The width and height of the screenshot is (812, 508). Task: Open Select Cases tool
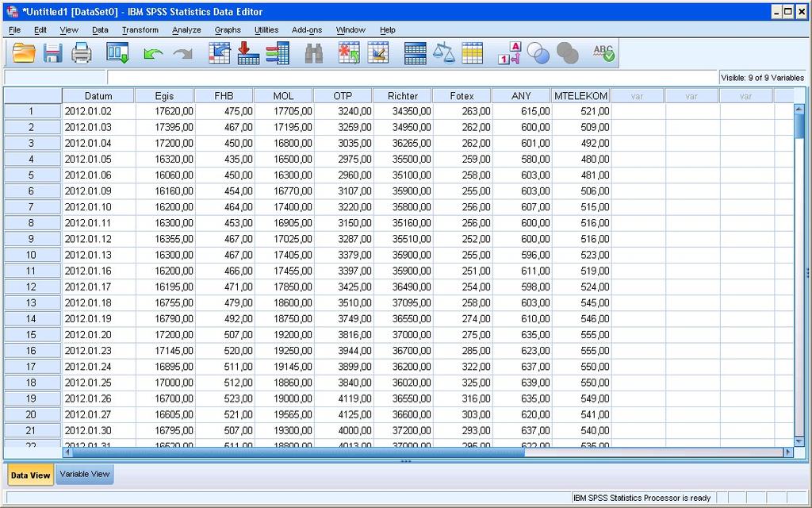pos(473,53)
